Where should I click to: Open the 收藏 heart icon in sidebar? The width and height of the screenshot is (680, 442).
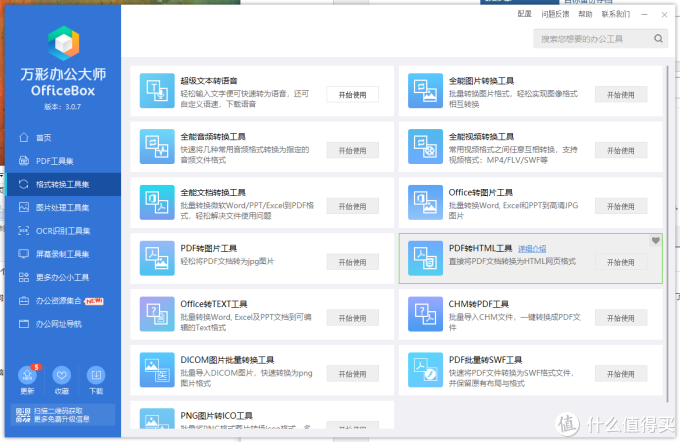tap(62, 375)
